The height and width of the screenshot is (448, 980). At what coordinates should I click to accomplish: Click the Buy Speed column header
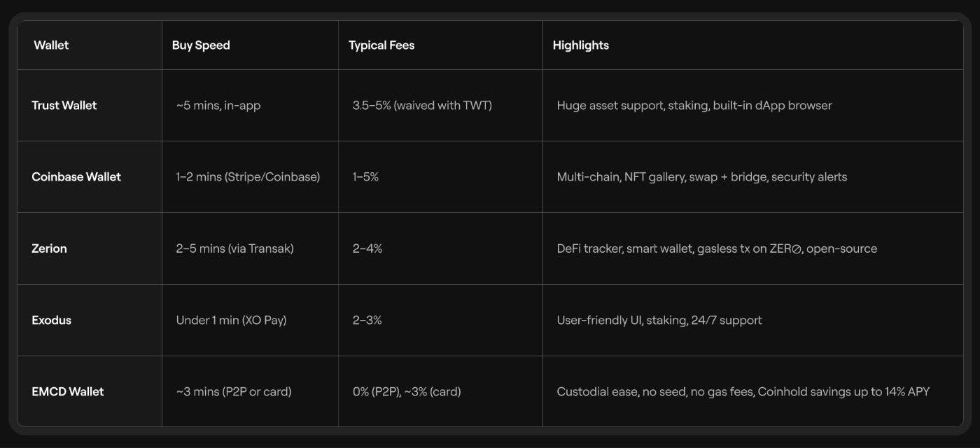pyautogui.click(x=201, y=45)
